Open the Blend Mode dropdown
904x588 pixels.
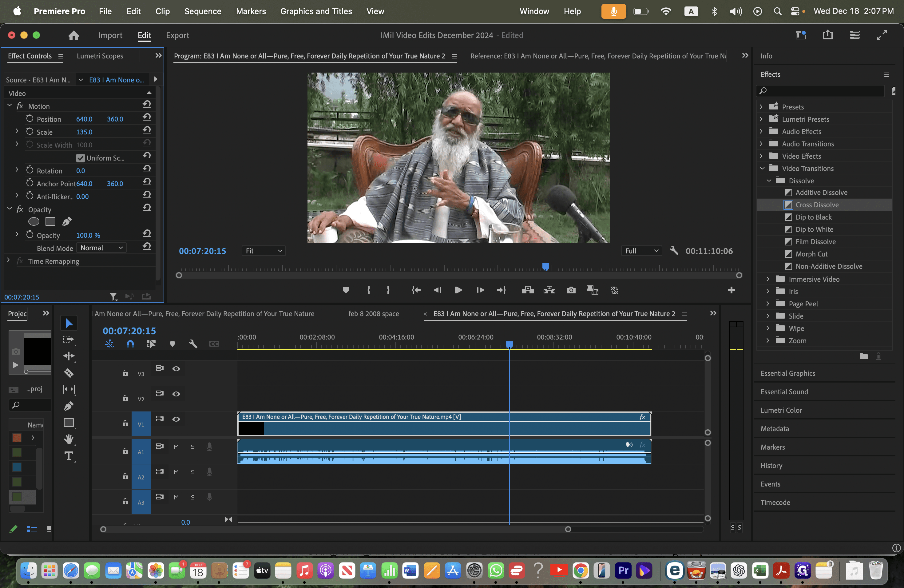[x=101, y=248]
